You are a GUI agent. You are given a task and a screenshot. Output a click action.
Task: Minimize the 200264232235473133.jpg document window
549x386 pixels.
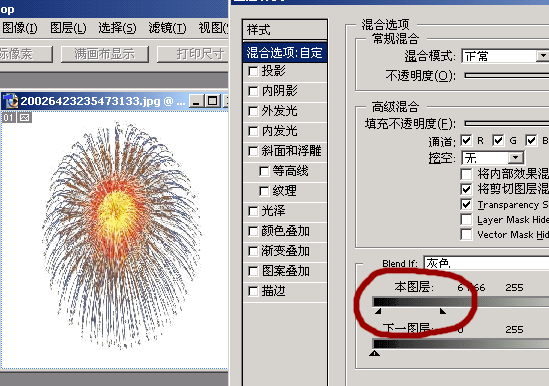click(196, 101)
